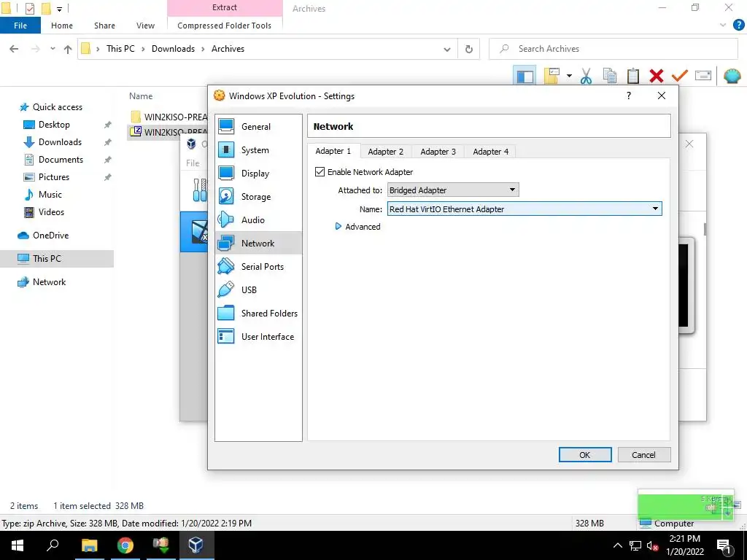The width and height of the screenshot is (747, 560).
Task: Open General settings category
Action: [x=258, y=126]
